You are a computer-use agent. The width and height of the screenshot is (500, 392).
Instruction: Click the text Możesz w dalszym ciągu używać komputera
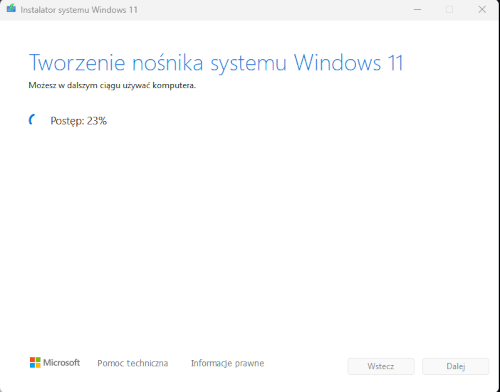(112, 86)
